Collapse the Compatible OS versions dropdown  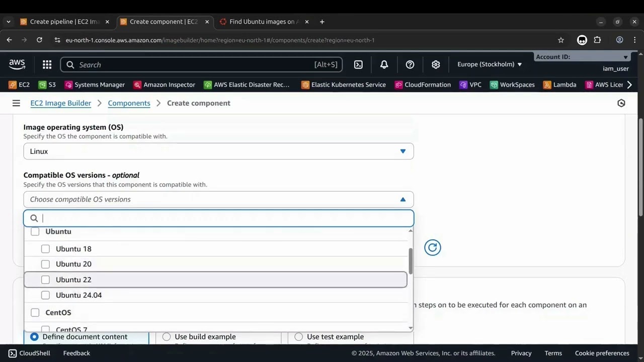coord(218,200)
